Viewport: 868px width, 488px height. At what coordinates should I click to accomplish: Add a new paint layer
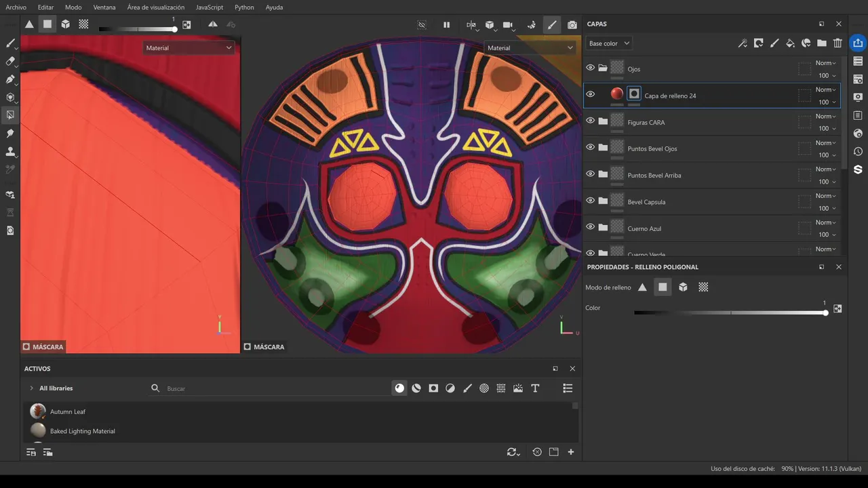click(x=774, y=43)
